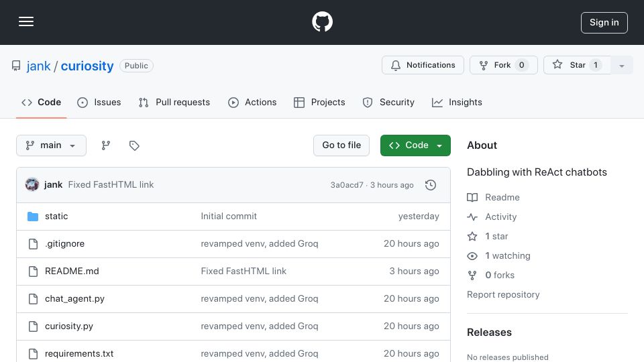Viewport: 644px width, 362px height.
Task: Click file icon beside chat_agent.py
Action: (x=33, y=299)
